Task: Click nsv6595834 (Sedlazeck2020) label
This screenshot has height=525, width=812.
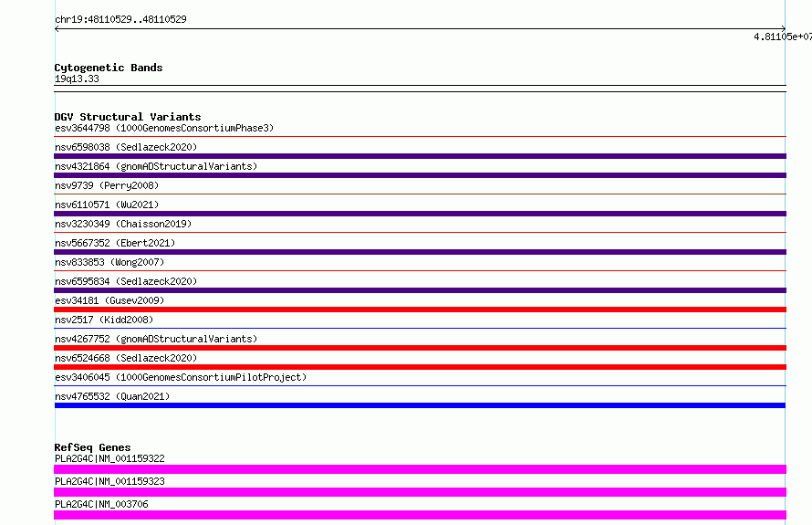Action: click(x=126, y=281)
